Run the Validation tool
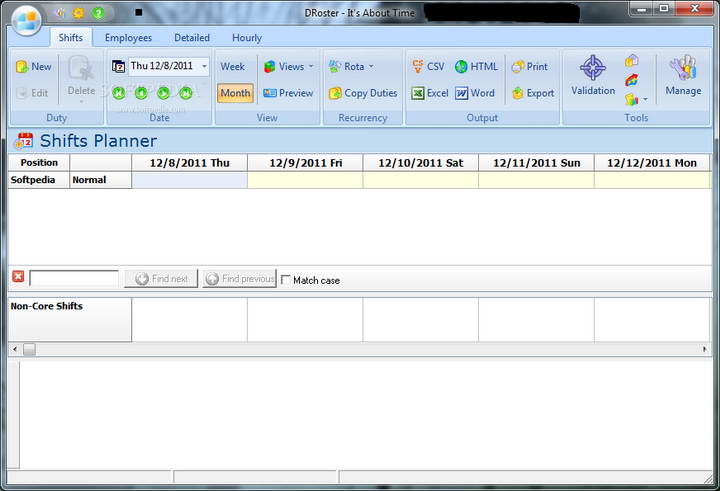Viewport: 720px width, 491px height. coord(593,76)
